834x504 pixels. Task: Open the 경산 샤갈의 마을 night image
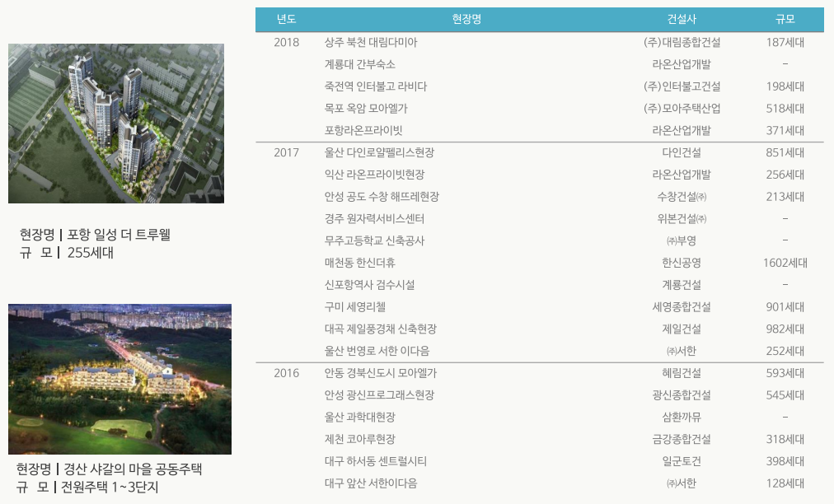point(119,379)
